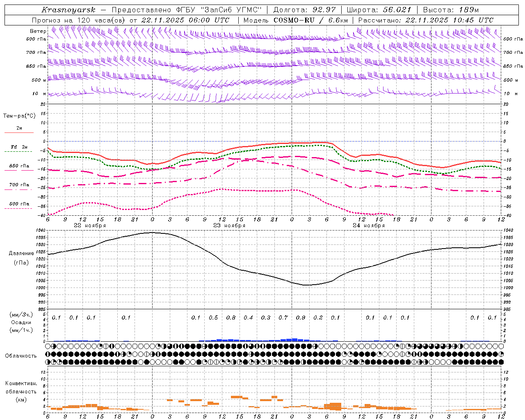The height and width of the screenshot is (420, 525).
Task: Click the 0.2 precipitation value
Action: (x=318, y=317)
